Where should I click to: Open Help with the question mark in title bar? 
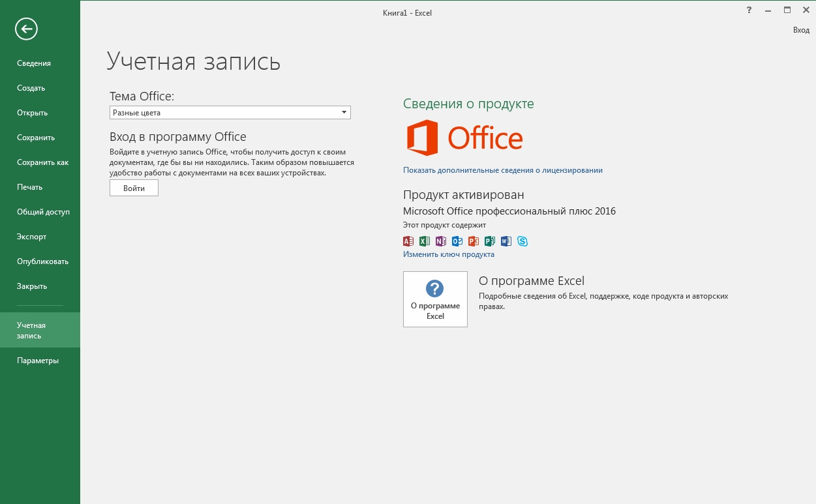coord(748,10)
